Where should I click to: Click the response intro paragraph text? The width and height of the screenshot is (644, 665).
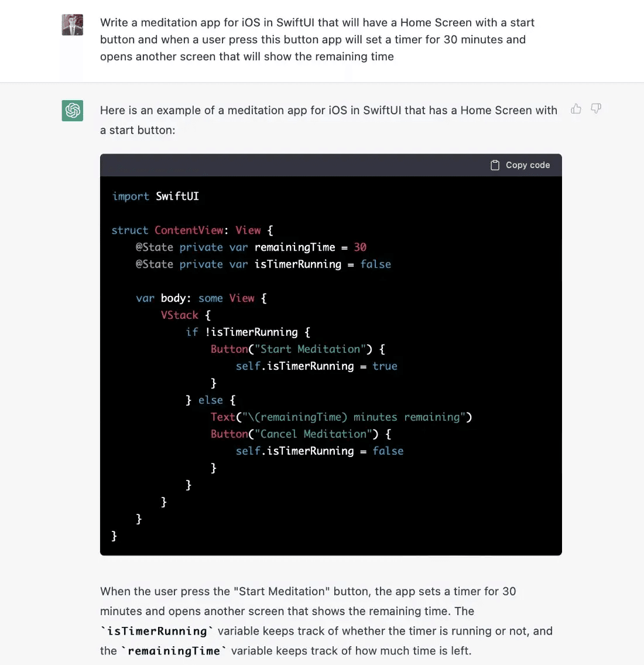pos(328,120)
